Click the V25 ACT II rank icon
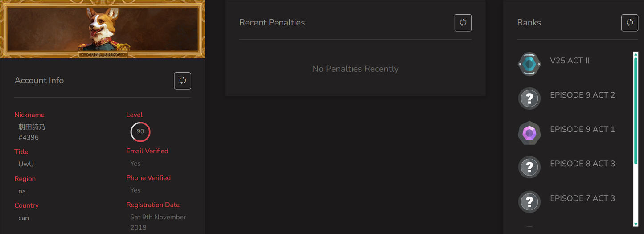Image resolution: width=644 pixels, height=234 pixels. click(x=529, y=65)
